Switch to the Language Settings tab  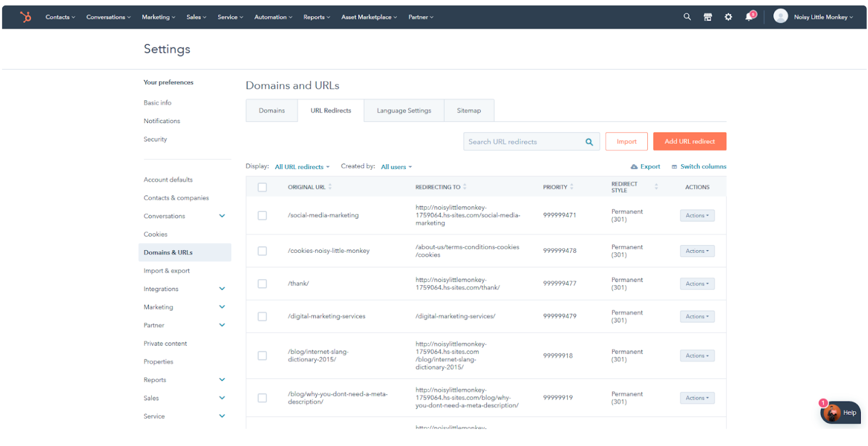(404, 111)
